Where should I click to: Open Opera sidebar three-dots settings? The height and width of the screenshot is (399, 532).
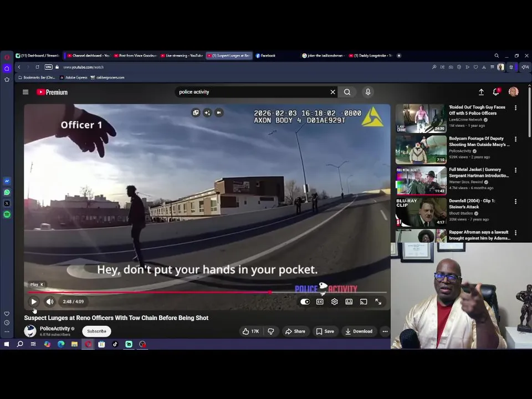coord(7,332)
